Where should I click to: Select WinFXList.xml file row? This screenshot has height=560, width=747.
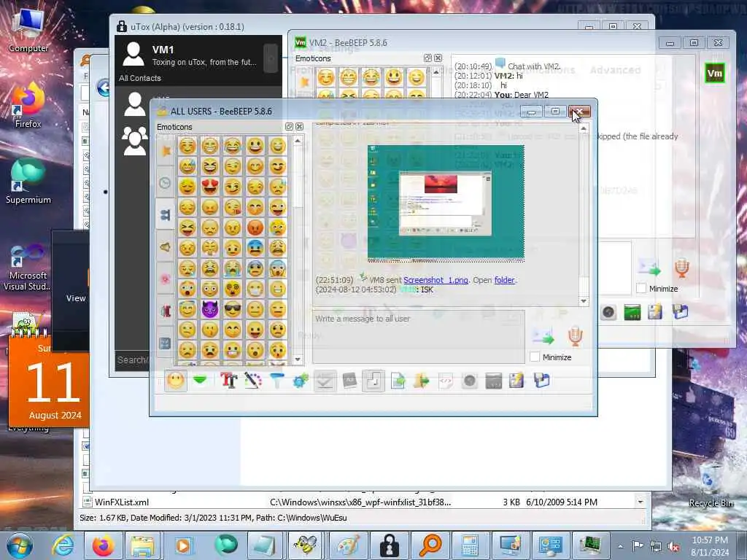[x=358, y=502]
